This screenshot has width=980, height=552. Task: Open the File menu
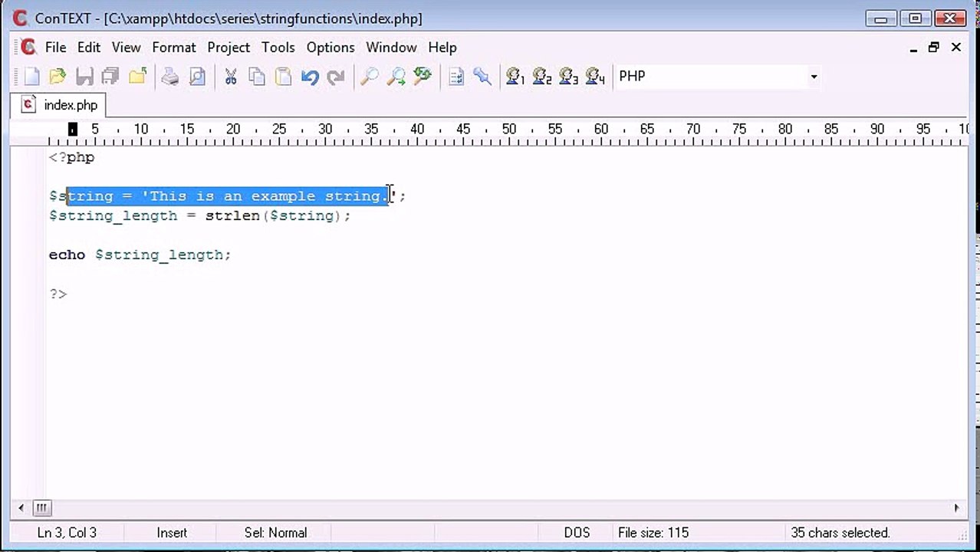[x=56, y=48]
